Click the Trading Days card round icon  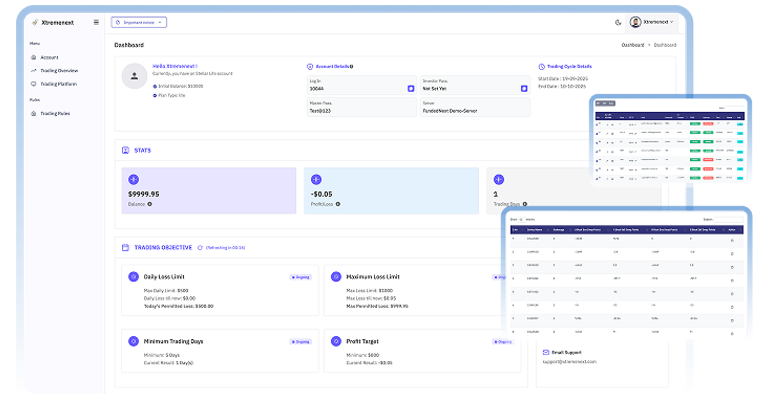(499, 179)
